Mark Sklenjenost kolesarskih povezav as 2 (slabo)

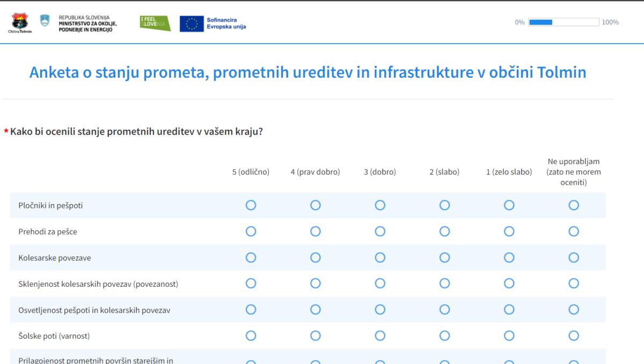click(444, 283)
